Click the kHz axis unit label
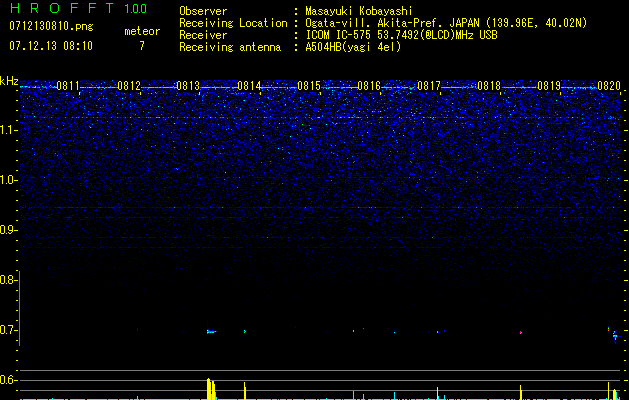629x400 pixels. pos(9,81)
